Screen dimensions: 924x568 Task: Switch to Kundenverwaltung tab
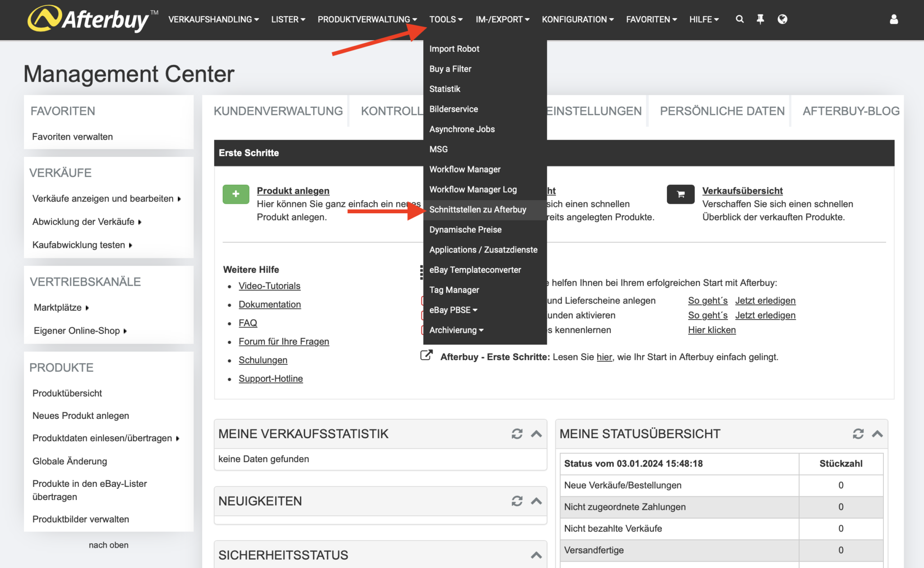tap(278, 111)
